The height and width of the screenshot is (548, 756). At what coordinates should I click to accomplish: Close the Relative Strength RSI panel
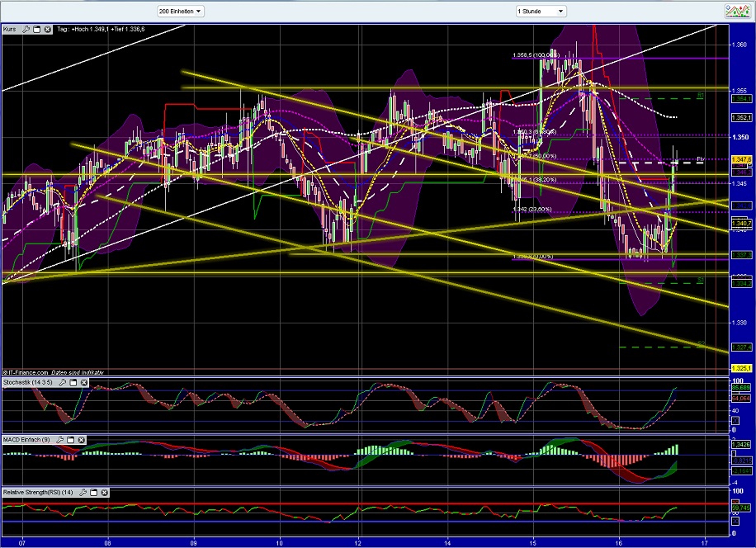pyautogui.click(x=104, y=493)
